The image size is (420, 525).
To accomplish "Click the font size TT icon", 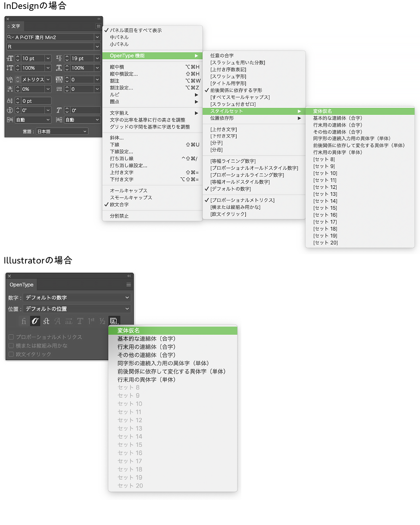I will click(10, 58).
